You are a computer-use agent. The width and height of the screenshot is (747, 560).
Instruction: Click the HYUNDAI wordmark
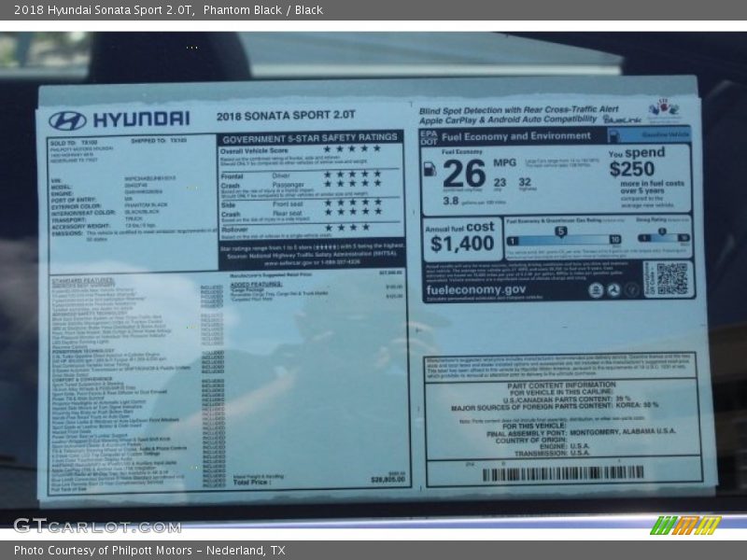[142, 119]
